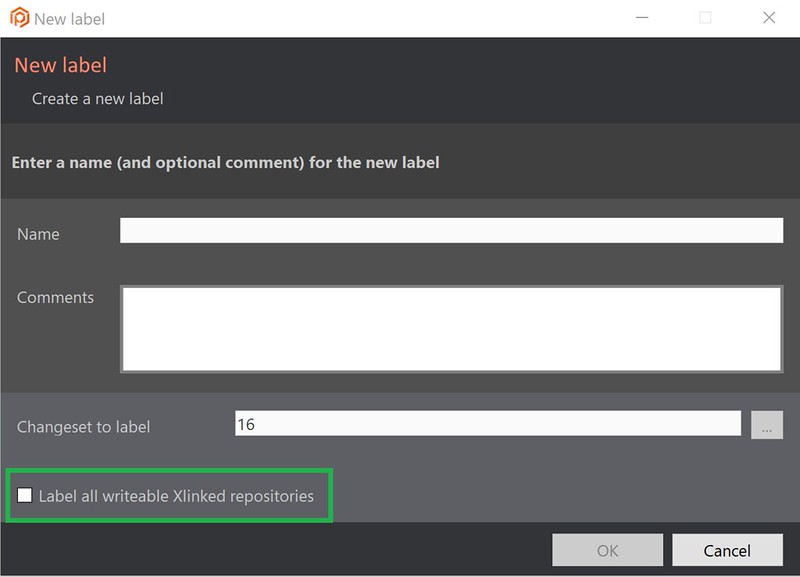Place the cursor in the Comments box
The image size is (800, 577).
click(450, 325)
